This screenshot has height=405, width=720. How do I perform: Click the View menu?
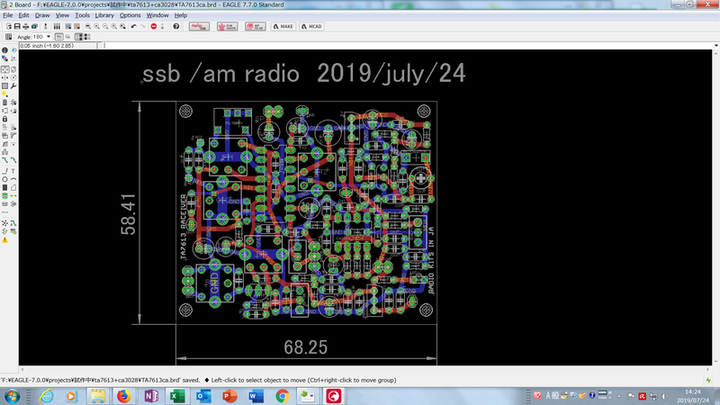63,16
